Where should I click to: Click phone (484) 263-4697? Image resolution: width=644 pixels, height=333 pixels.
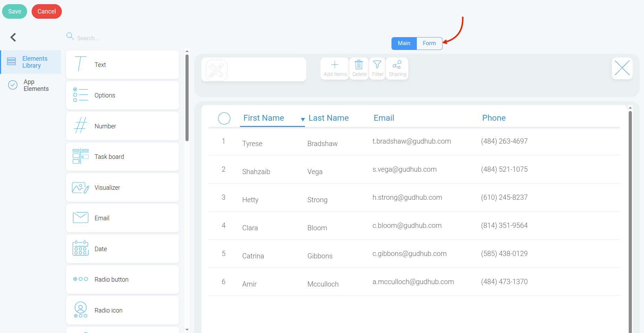point(504,141)
